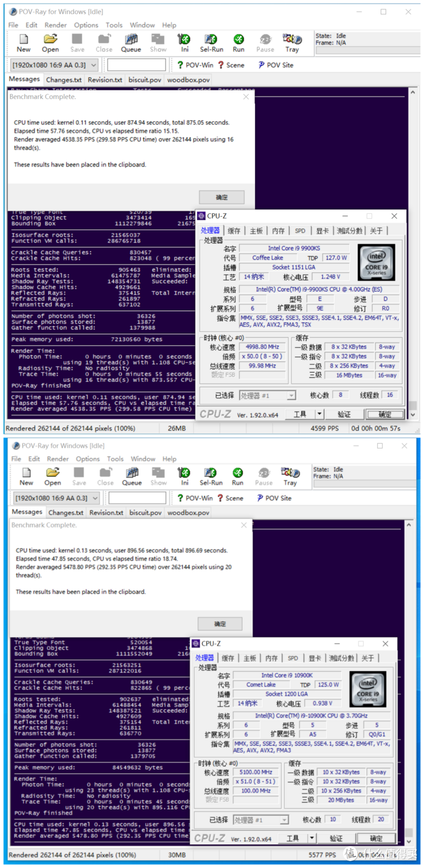
Task: Close the 57.76 seconds Benchmark Complete dialog
Action: click(x=246, y=97)
